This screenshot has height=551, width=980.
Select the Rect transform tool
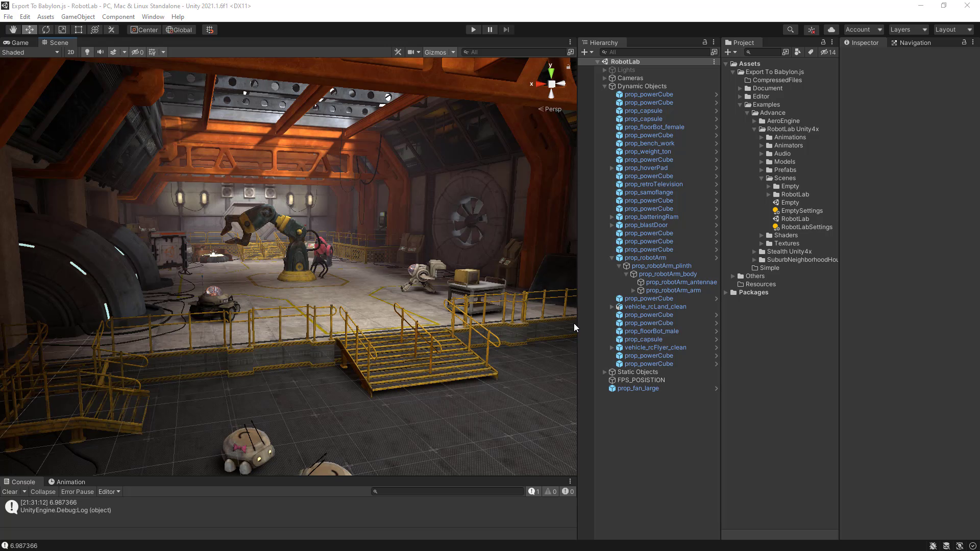click(x=78, y=30)
